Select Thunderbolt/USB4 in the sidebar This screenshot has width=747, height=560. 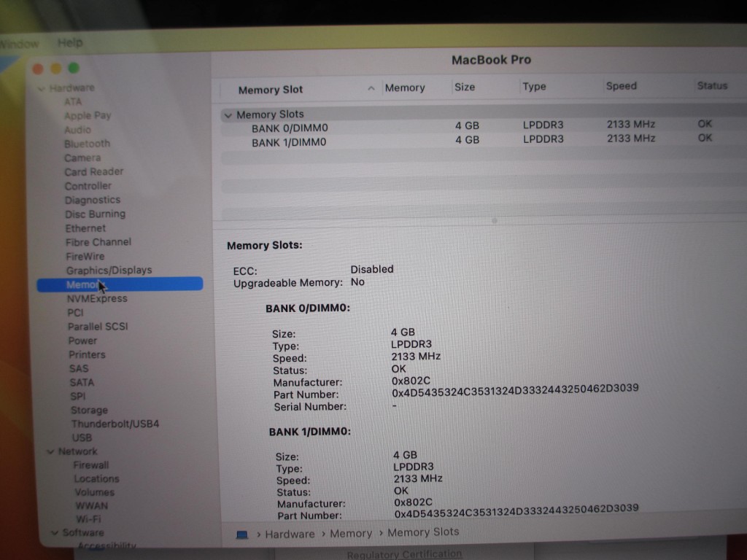point(115,424)
